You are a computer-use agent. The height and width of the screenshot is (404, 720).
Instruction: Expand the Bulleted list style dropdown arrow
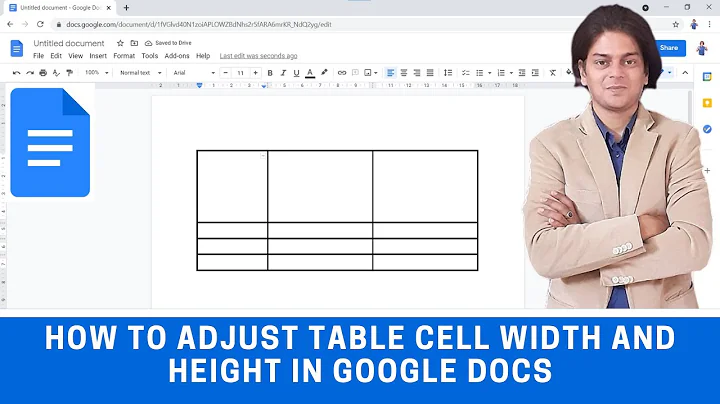click(x=489, y=73)
